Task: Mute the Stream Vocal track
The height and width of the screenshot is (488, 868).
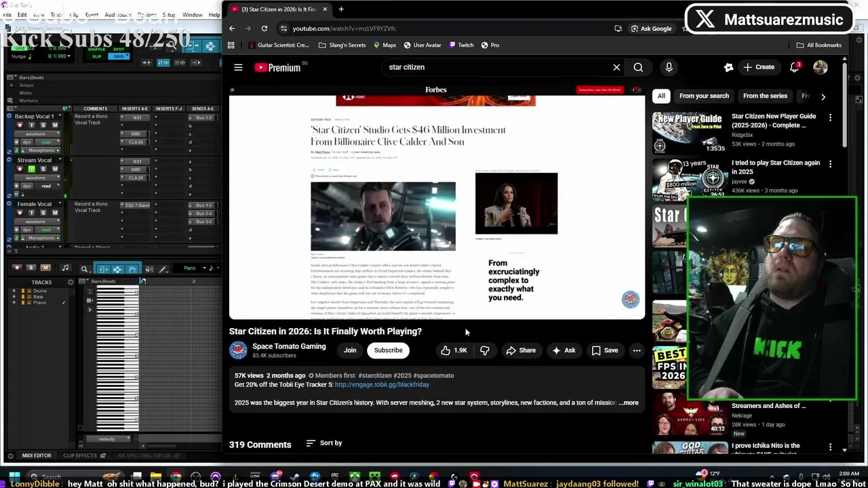Action: coord(55,169)
